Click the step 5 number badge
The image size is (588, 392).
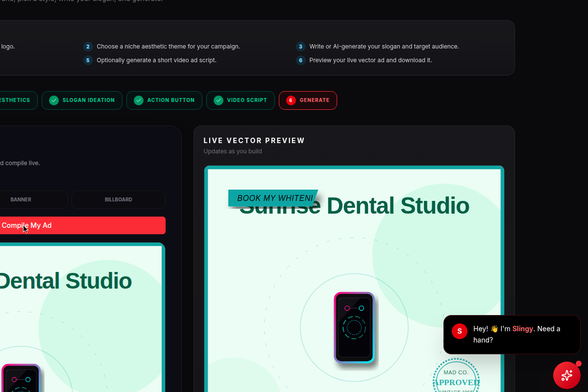(88, 60)
